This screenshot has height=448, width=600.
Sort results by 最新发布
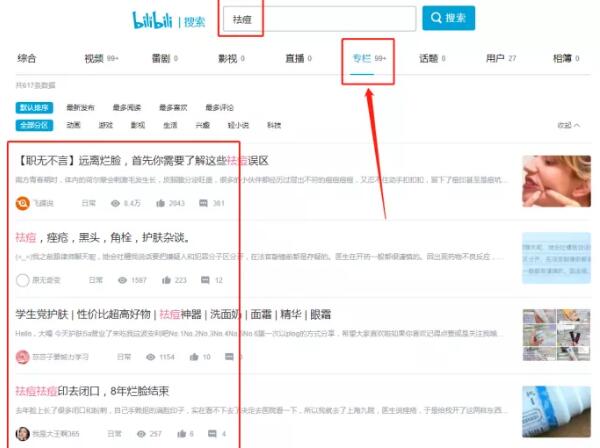(x=80, y=107)
